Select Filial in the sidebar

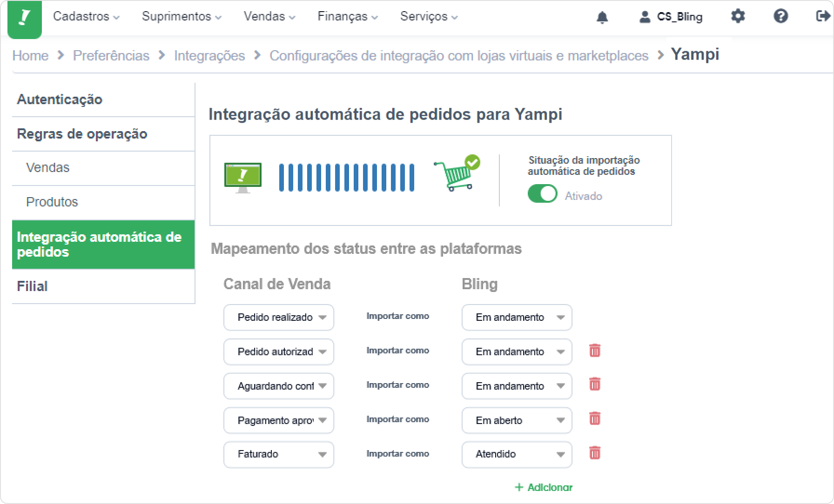pos(103,286)
